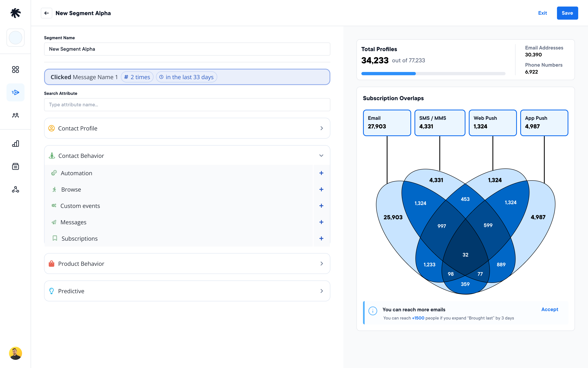Viewport: 588px width, 368px height.
Task: Open the dashboard grid icon in sidebar
Action: (16, 70)
